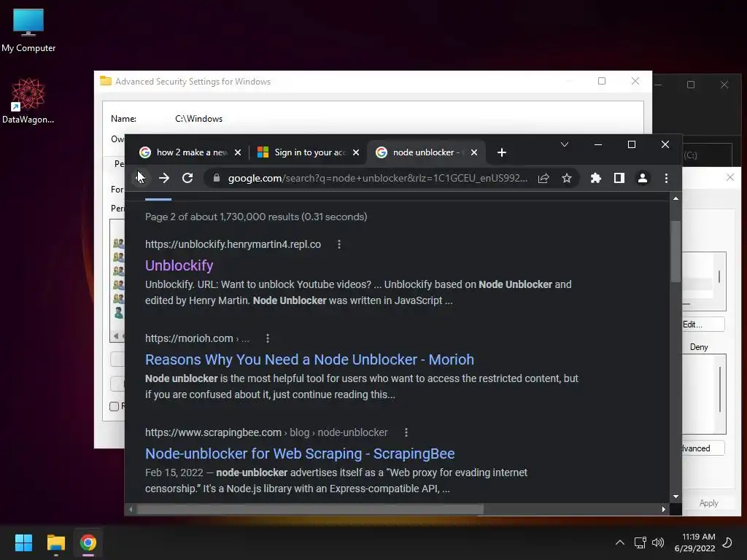Click the Chrome taskbar icon
Viewport: 747px width, 560px height.
point(88,542)
